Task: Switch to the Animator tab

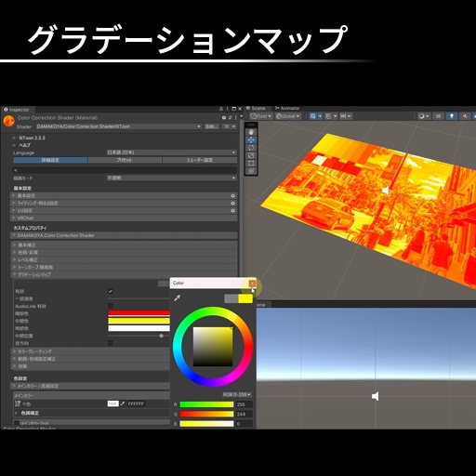Action: [287, 109]
